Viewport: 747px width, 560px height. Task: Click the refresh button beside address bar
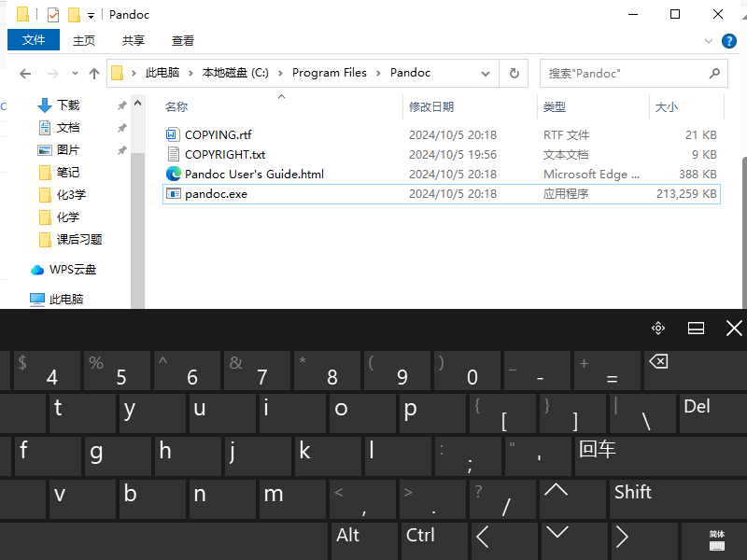pos(513,73)
